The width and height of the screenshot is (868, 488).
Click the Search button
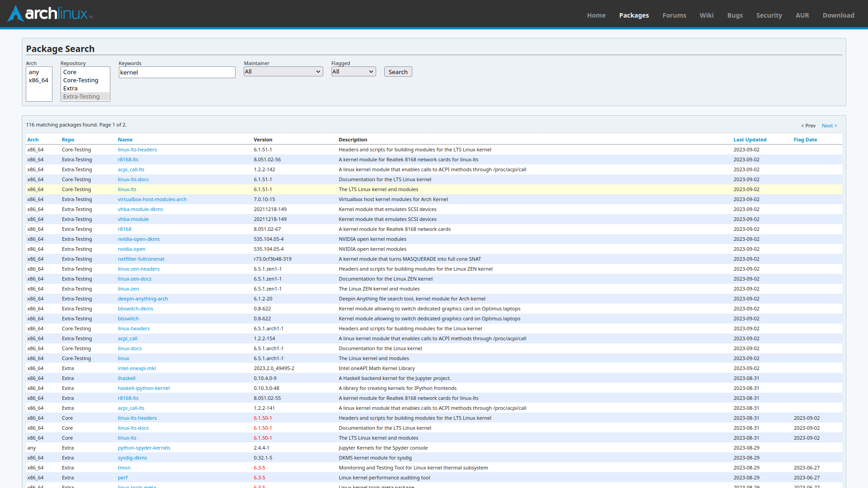tap(398, 72)
